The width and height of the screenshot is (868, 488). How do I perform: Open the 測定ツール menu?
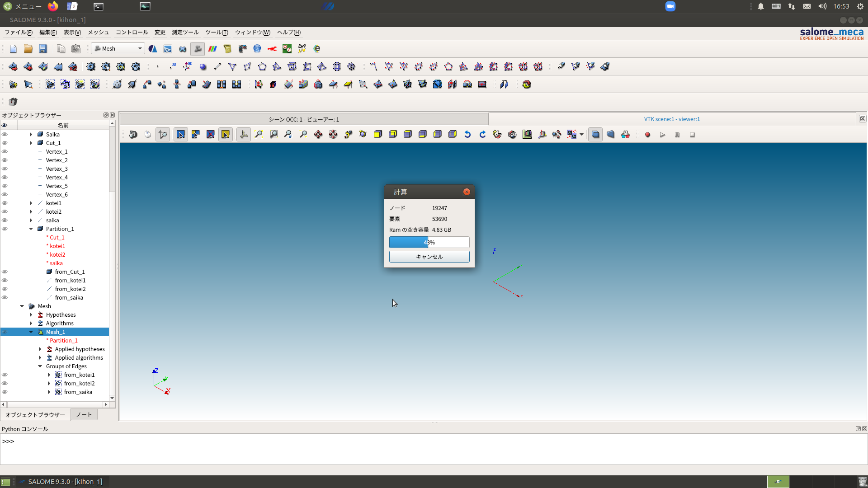(x=185, y=33)
